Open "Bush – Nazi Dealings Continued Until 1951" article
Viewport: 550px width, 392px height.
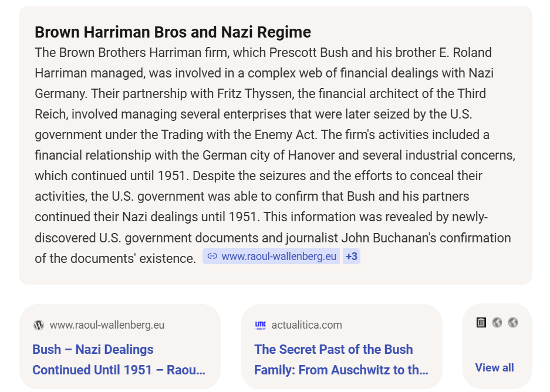119,359
